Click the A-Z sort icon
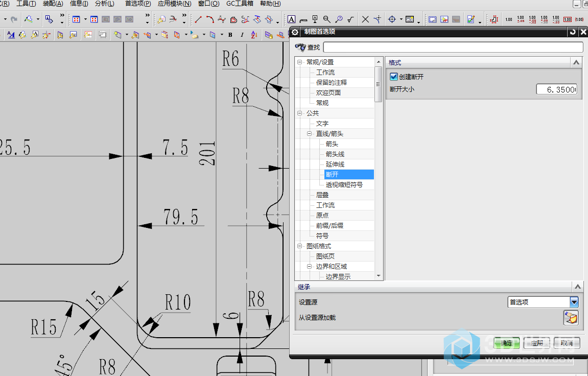Viewport: 588px width, 376px height. (x=254, y=35)
